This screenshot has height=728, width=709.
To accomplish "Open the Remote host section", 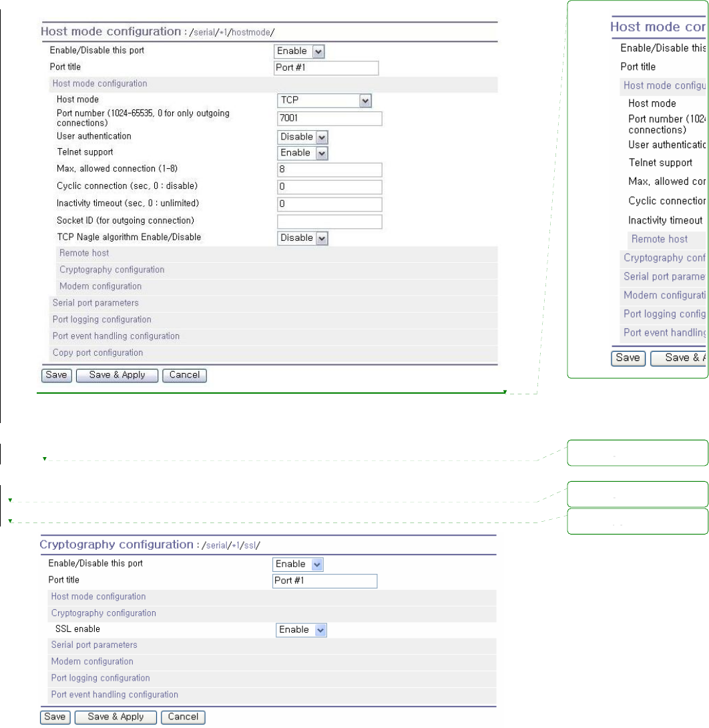I will pos(84,253).
